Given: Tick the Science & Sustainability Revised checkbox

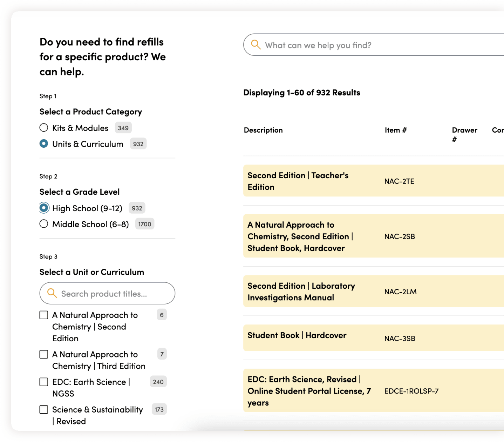Looking at the screenshot, I should point(44,409).
